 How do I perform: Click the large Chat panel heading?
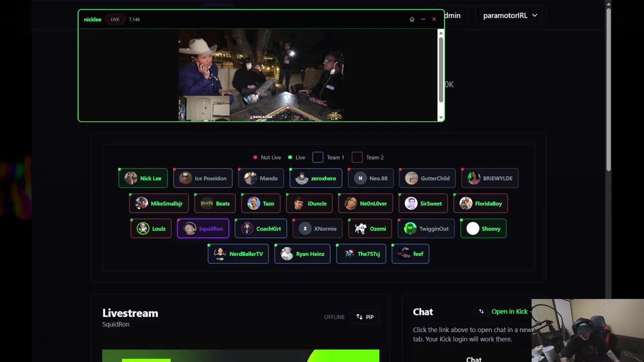click(423, 312)
